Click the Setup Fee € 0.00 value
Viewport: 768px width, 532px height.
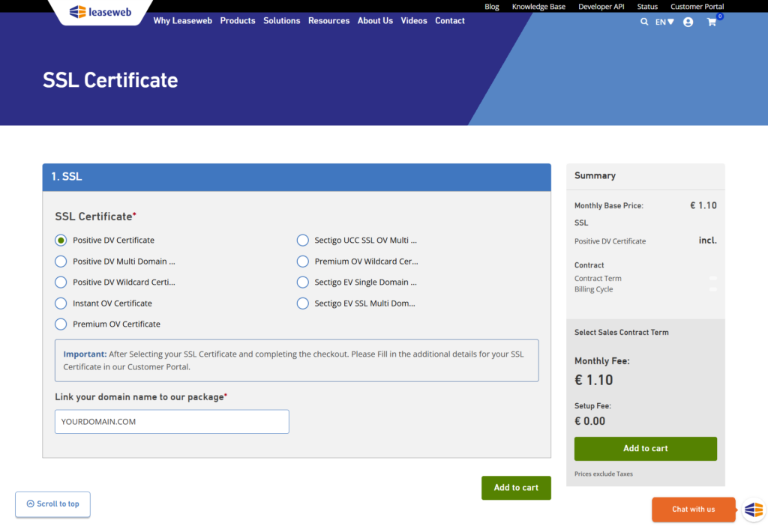[x=589, y=421]
